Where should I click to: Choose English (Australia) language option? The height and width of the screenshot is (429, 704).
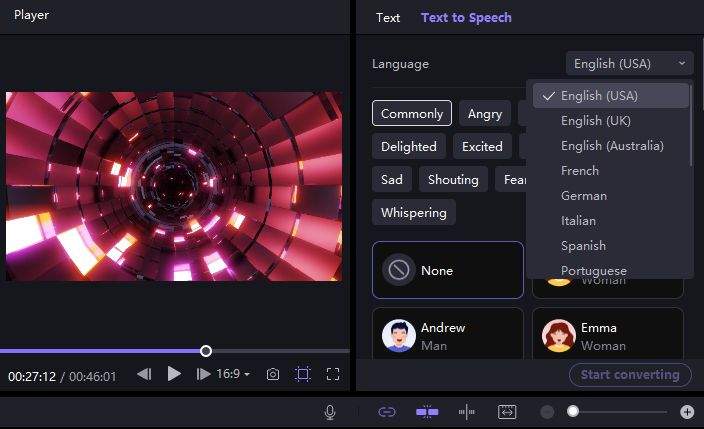tap(612, 146)
